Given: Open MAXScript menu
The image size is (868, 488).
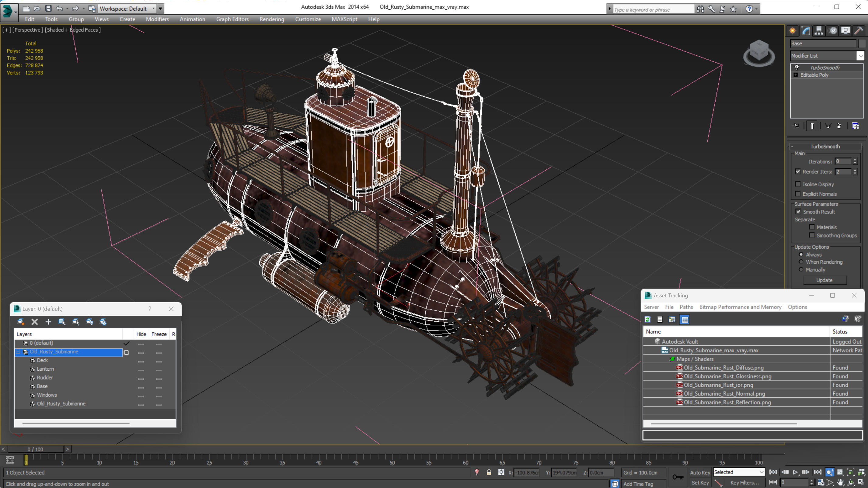Looking at the screenshot, I should [x=344, y=19].
